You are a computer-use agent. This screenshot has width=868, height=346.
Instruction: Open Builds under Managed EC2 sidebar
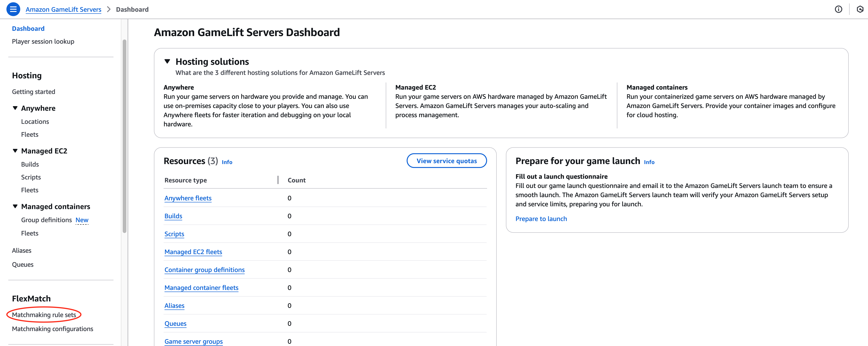click(30, 164)
